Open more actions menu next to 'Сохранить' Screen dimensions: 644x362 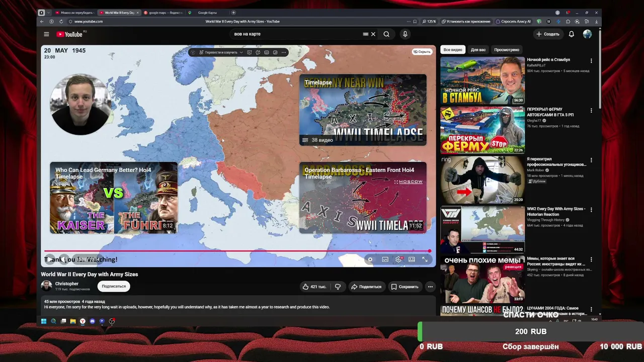coord(430,287)
